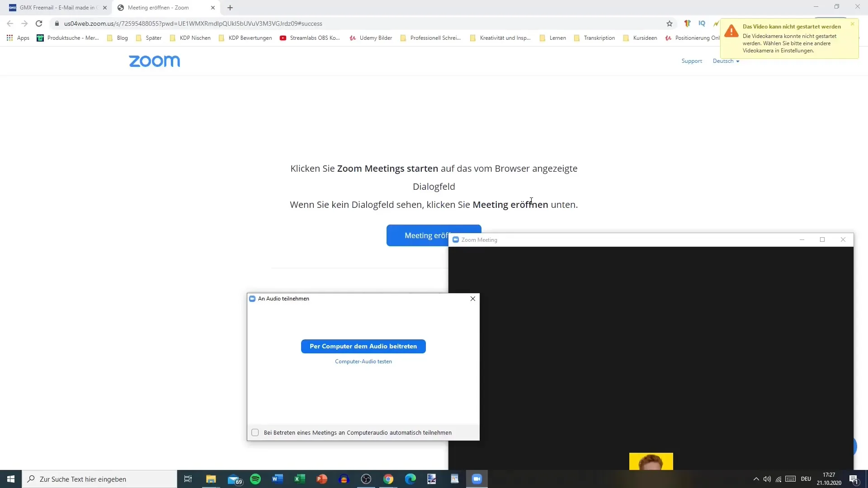Screen dimensions: 868x488
Task: Maximize the Zoom Meeting window
Action: [822, 239]
